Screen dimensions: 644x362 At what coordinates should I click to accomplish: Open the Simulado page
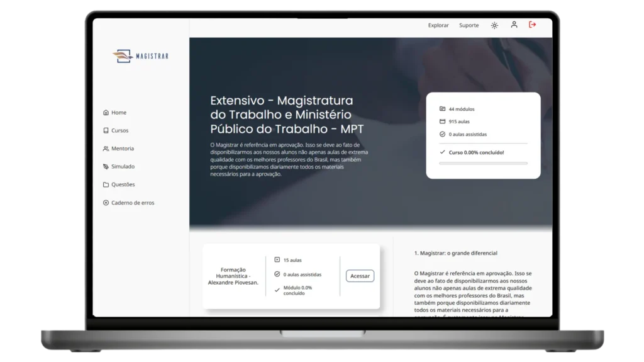[119, 167]
